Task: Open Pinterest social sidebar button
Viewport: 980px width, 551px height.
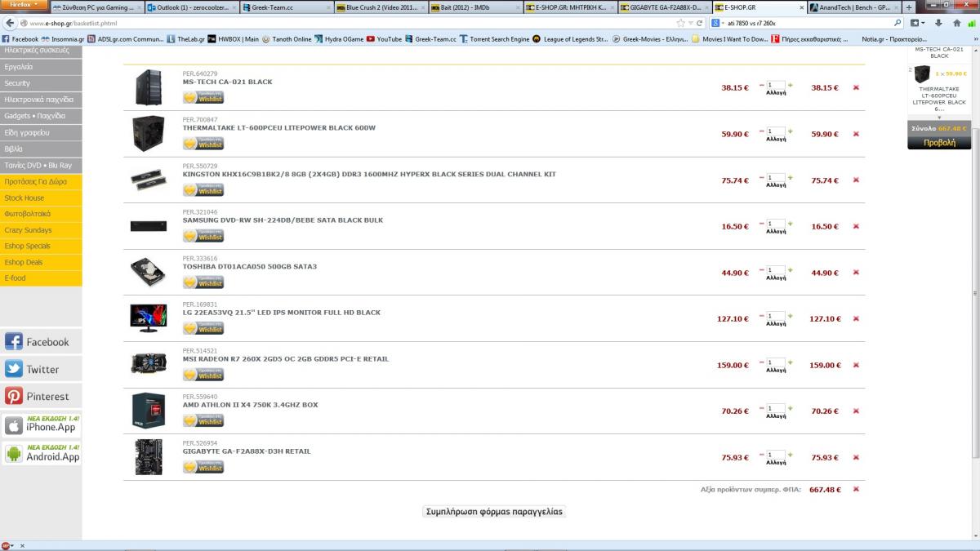Action: pos(41,396)
